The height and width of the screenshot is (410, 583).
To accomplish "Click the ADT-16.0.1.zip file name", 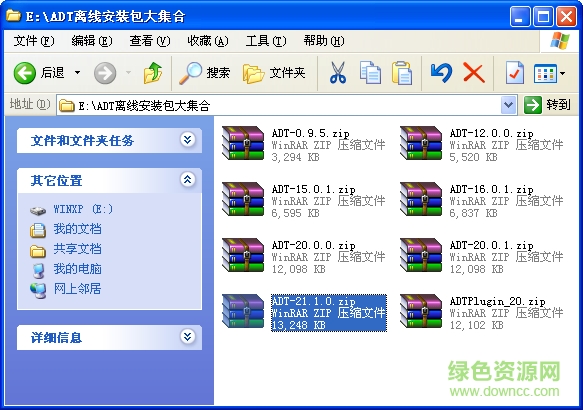I will (x=492, y=189).
